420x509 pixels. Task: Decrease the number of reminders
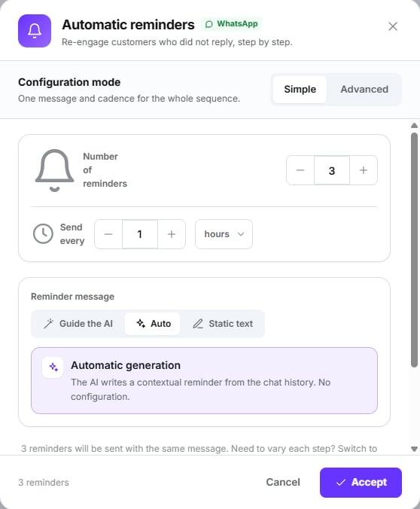300,170
